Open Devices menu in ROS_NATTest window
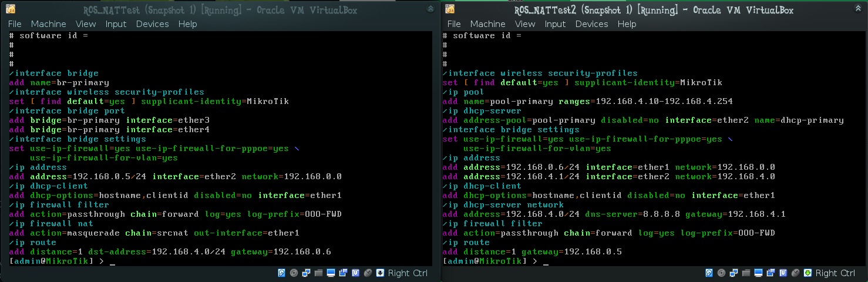The width and height of the screenshot is (868, 282). pyautogui.click(x=152, y=24)
